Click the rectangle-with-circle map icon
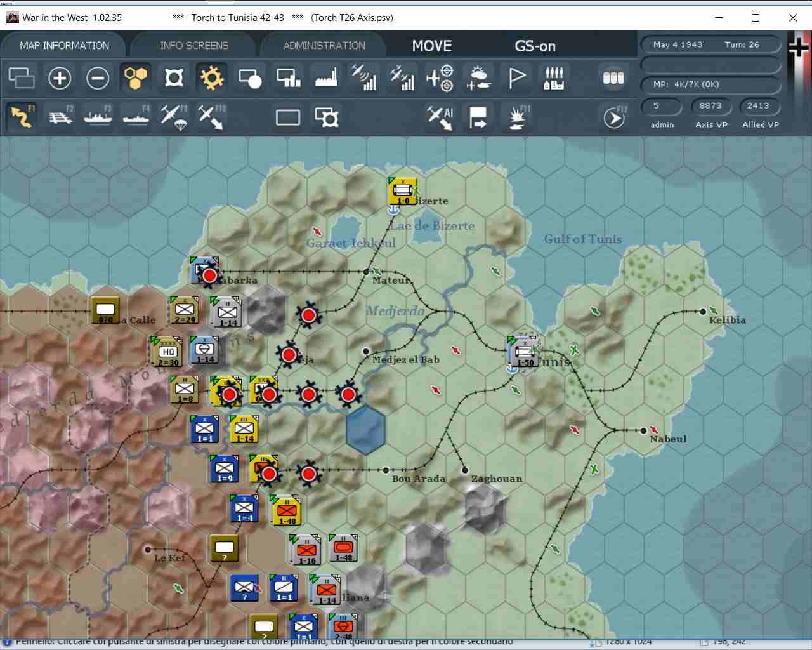 (x=250, y=78)
